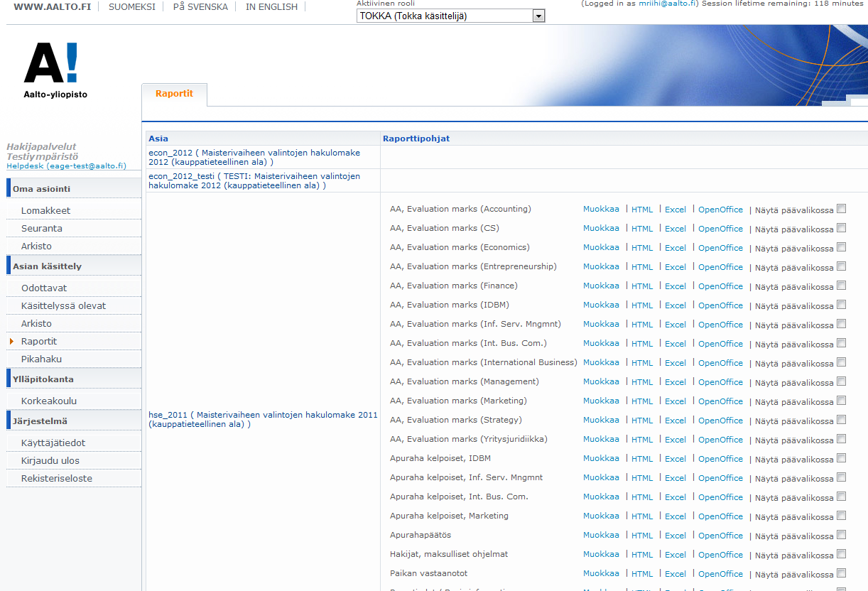Open OpenOffice report for Apuraha kelpoiset, Int. Bus. Com.
The height and width of the screenshot is (591, 868).
(x=720, y=497)
